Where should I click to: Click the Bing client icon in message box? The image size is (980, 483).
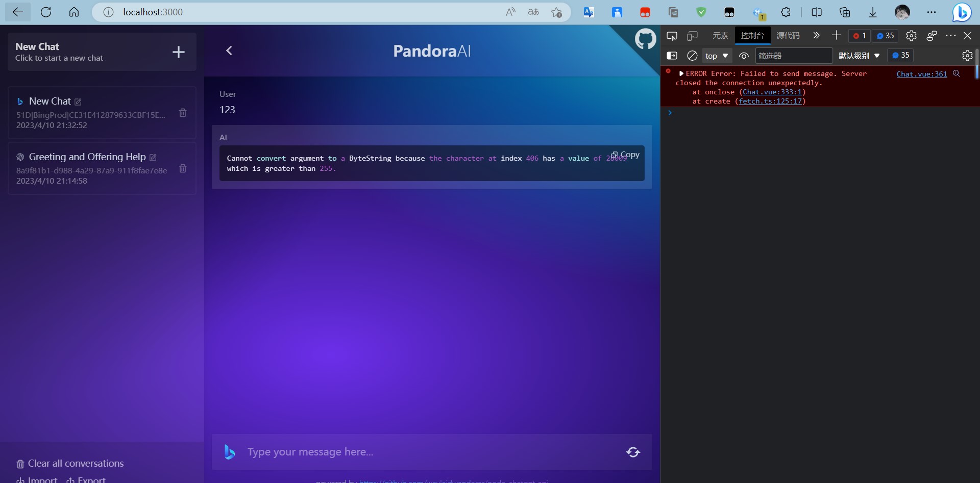click(x=230, y=452)
